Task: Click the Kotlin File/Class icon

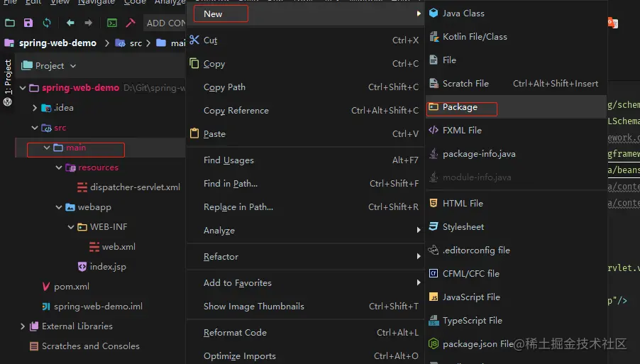Action: point(434,36)
